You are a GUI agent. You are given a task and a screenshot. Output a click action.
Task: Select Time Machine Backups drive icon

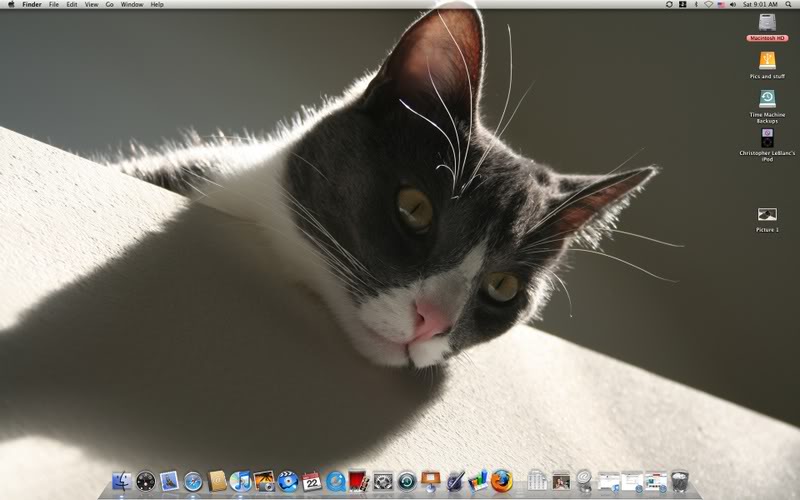pyautogui.click(x=767, y=106)
